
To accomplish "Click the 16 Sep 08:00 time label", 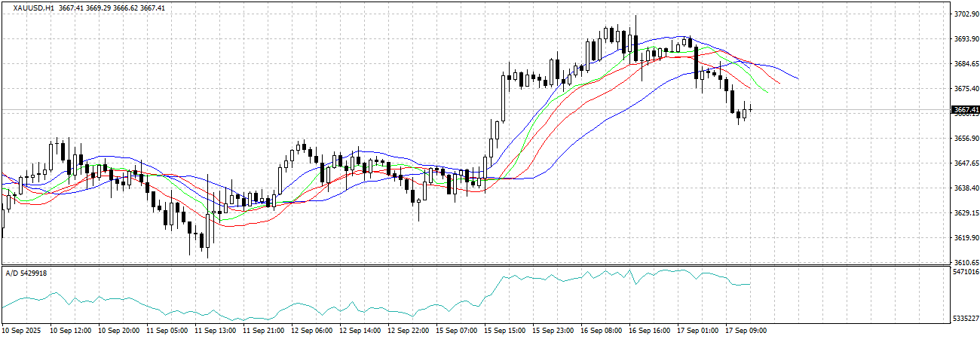I will tap(600, 331).
